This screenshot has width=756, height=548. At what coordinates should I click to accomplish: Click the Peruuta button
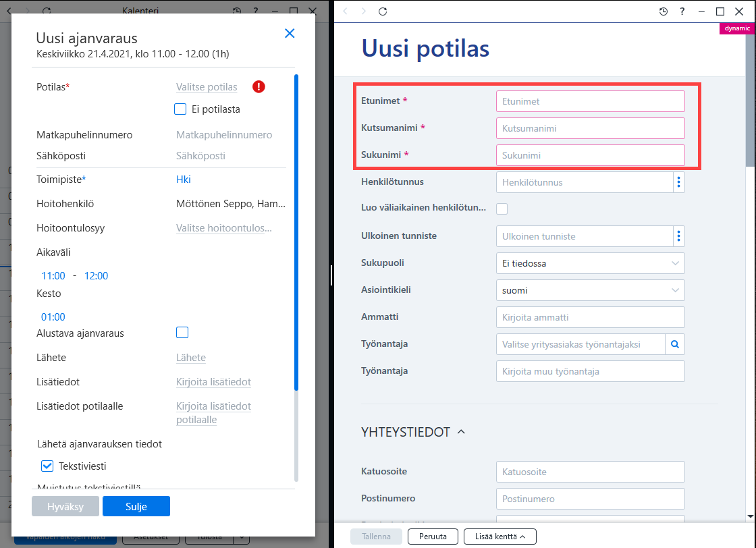(433, 537)
